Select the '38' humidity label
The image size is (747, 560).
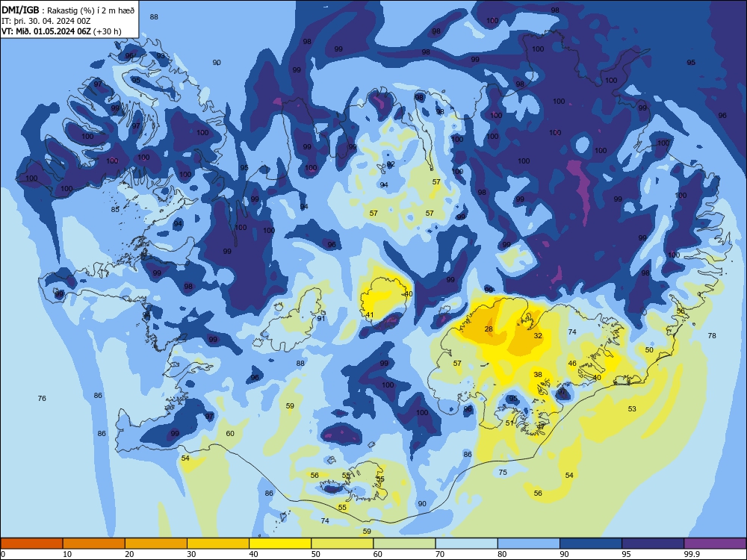coord(538,375)
